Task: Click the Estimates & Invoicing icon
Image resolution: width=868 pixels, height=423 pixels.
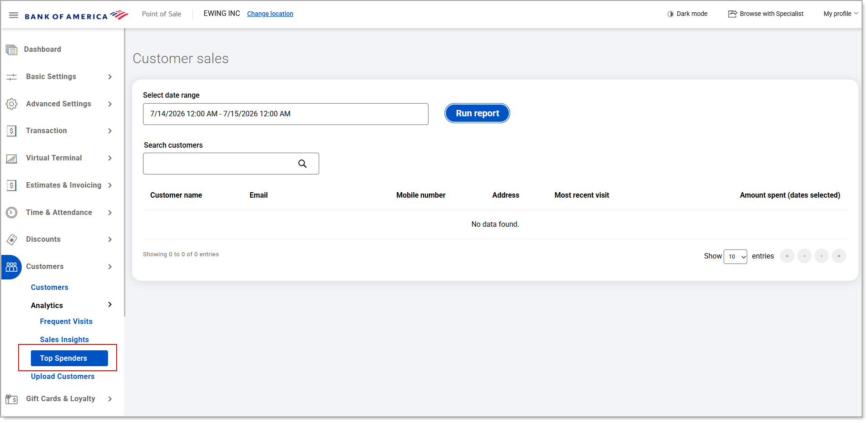Action: point(12,185)
